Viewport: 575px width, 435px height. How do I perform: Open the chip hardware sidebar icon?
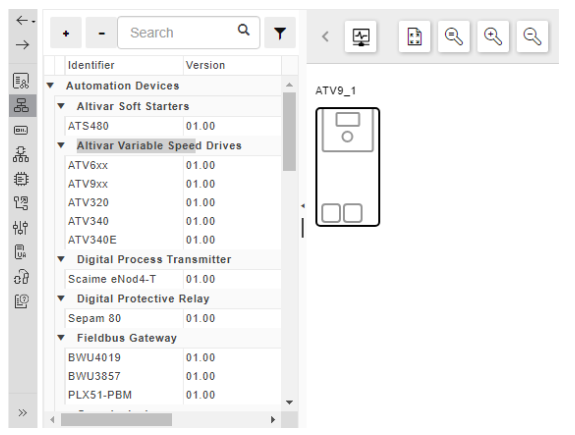21,179
